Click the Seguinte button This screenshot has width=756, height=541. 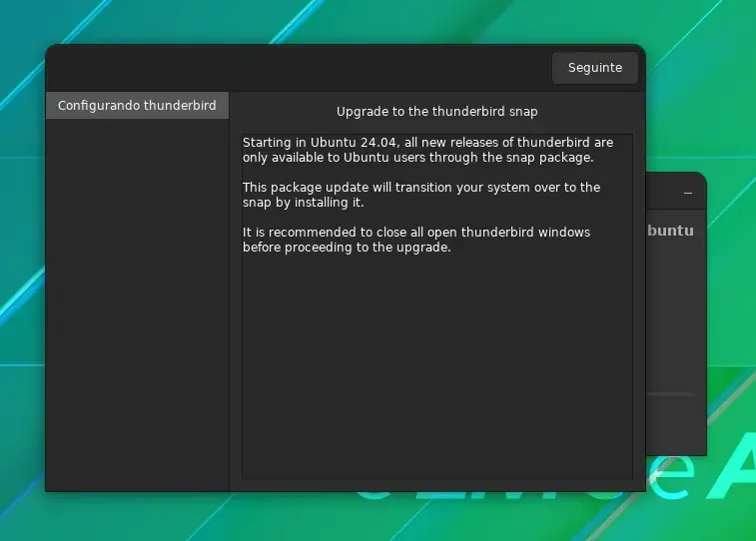[x=595, y=68]
